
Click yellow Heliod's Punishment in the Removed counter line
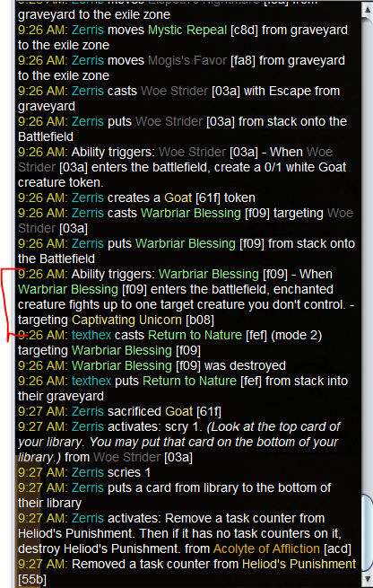pyautogui.click(x=299, y=564)
